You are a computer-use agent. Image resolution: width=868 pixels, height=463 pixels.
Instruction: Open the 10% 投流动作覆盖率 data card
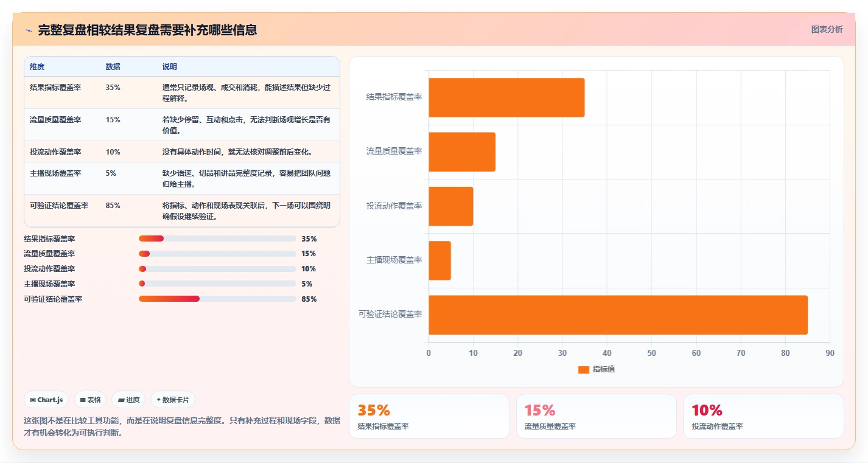pyautogui.click(x=763, y=416)
